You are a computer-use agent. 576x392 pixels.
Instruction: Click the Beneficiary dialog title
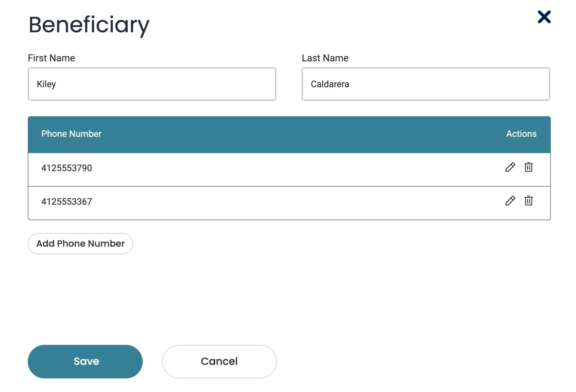pos(89,25)
